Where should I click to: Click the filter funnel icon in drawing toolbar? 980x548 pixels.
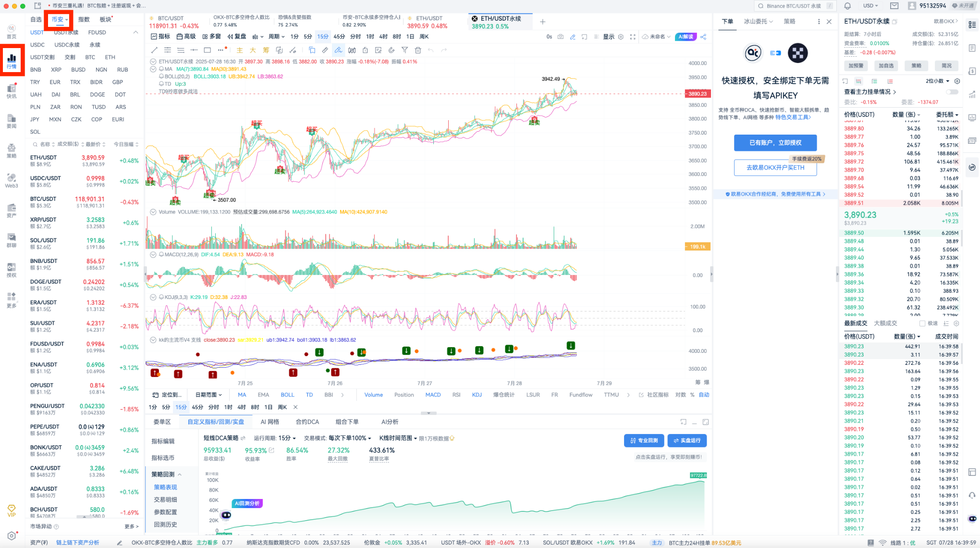tap(404, 50)
